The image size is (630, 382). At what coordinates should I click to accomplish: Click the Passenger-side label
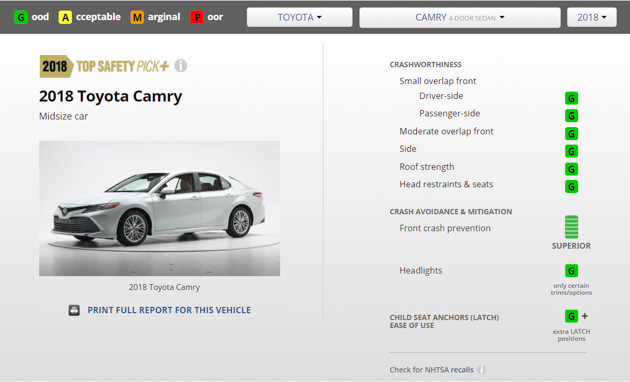tap(450, 113)
